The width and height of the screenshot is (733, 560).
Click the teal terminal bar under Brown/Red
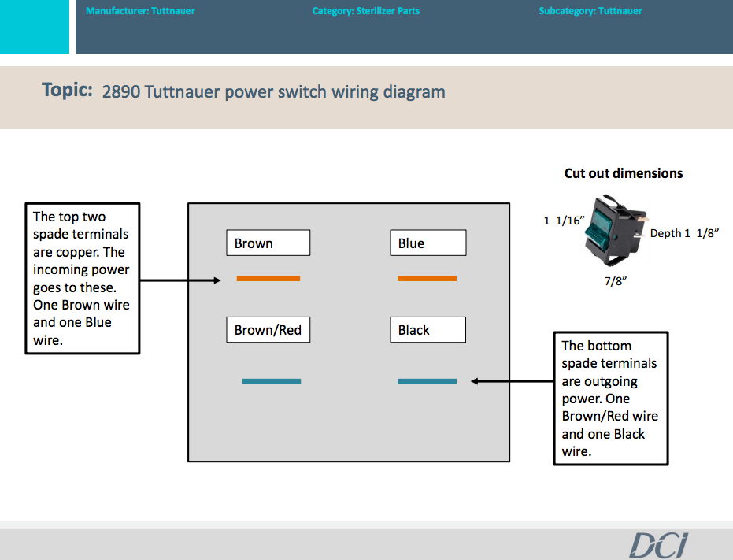(x=272, y=381)
